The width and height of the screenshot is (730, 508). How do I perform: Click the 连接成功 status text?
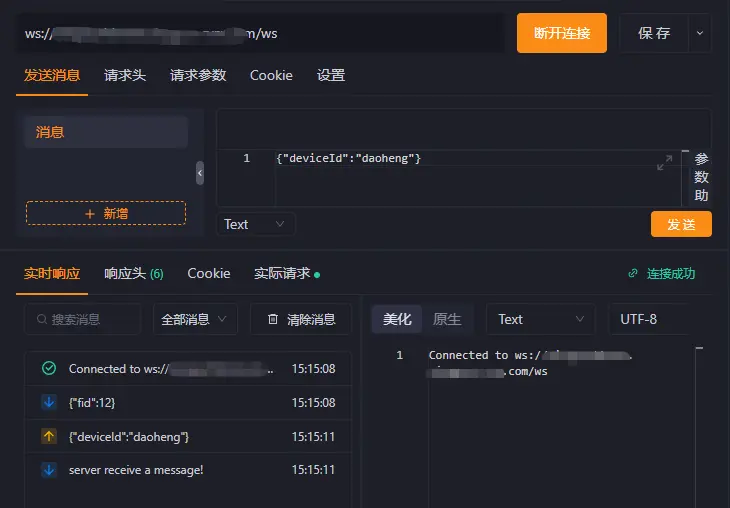[x=671, y=273]
